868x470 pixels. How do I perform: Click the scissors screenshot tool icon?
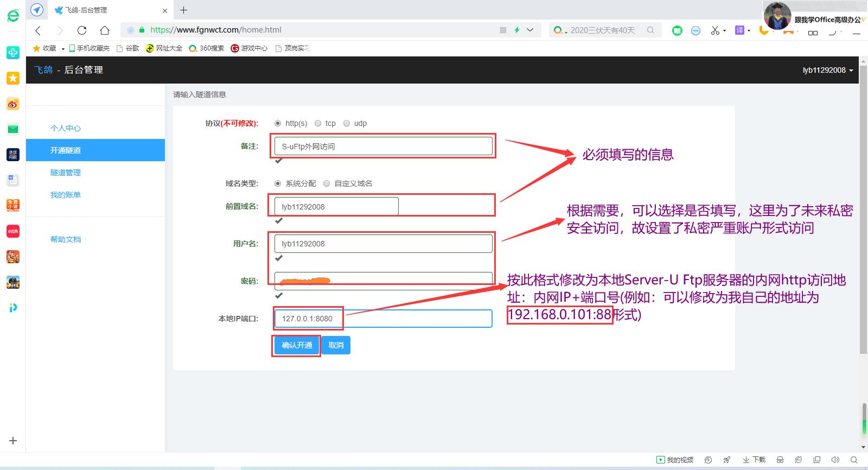click(x=715, y=30)
